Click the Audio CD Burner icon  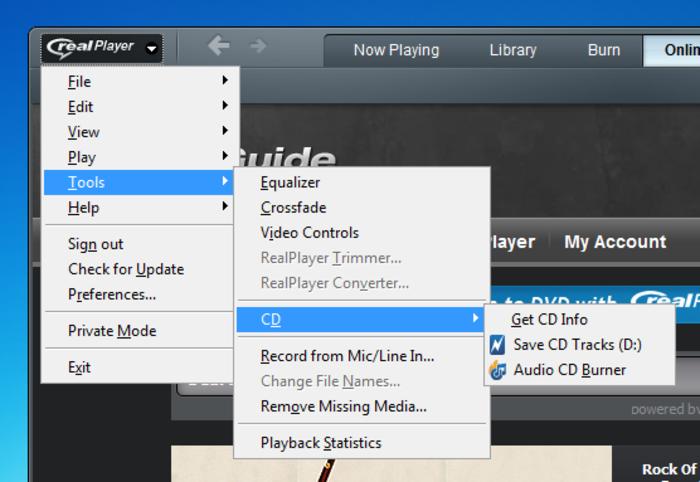tap(497, 370)
